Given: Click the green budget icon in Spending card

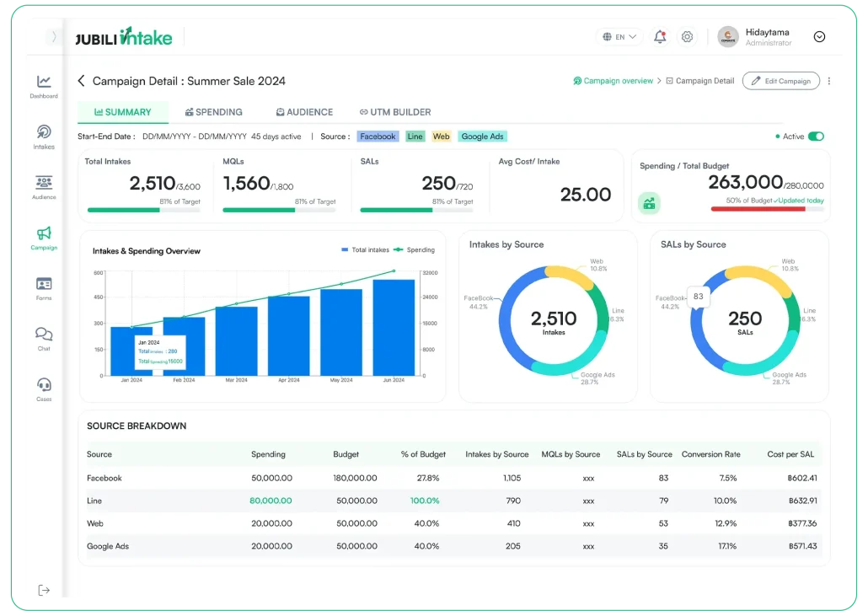Looking at the screenshot, I should 649,203.
